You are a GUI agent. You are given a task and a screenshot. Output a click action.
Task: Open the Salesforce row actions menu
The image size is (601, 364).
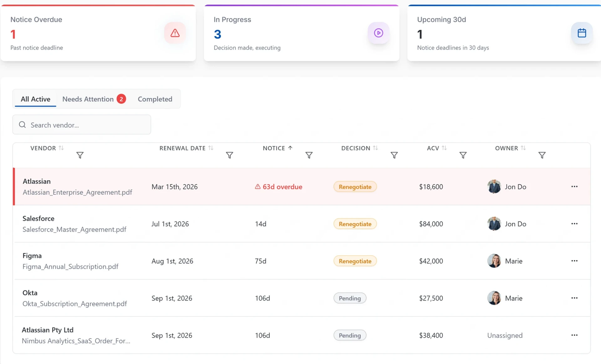tap(574, 224)
